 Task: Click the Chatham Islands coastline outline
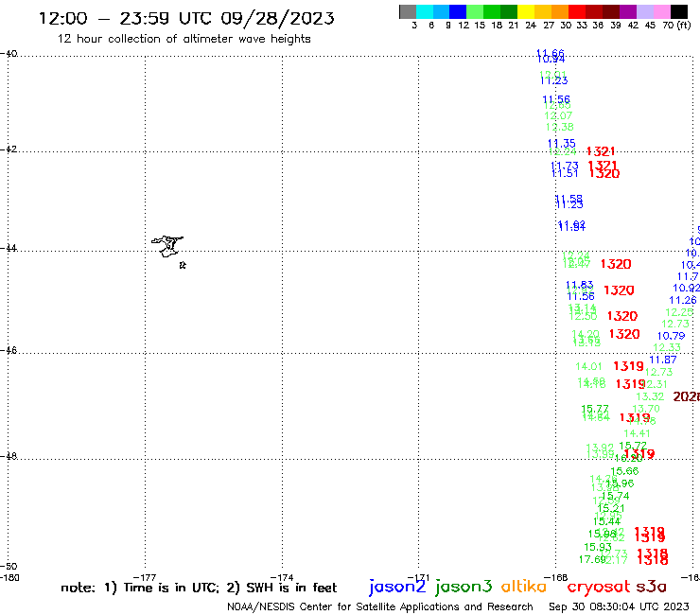pyautogui.click(x=167, y=246)
